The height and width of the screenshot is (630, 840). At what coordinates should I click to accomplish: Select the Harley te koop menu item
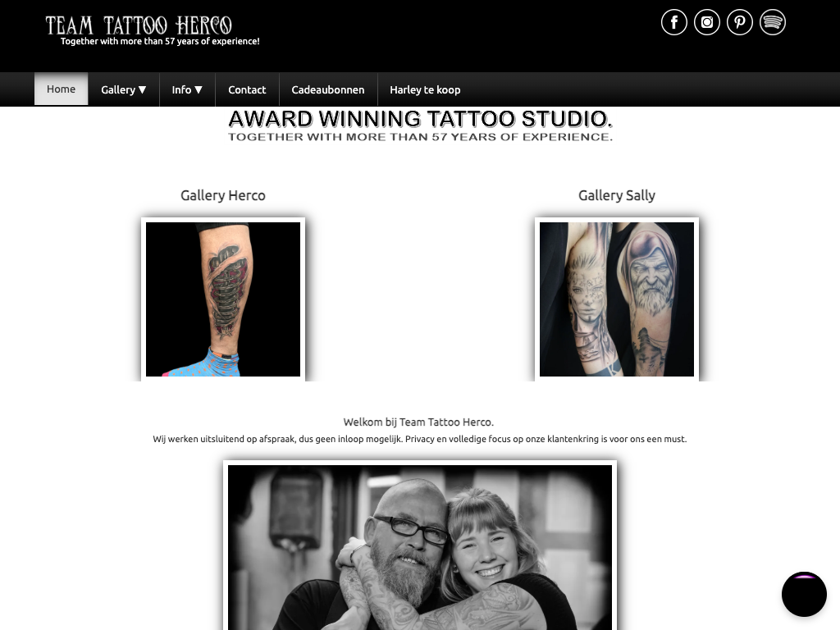[x=425, y=90]
